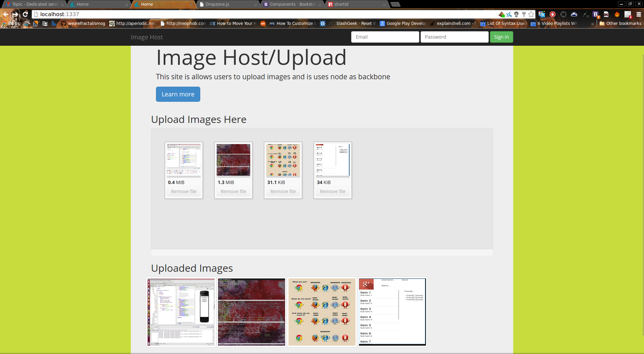Click the 31.1 KiB browsers preview thumbnail
Screen dimensions: 644x354
pyautogui.click(x=283, y=161)
